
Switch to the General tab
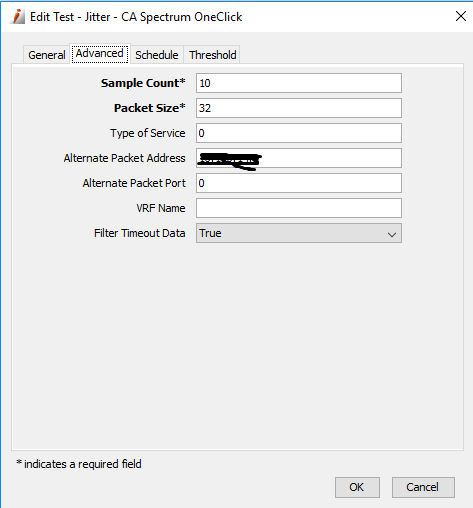click(47, 55)
